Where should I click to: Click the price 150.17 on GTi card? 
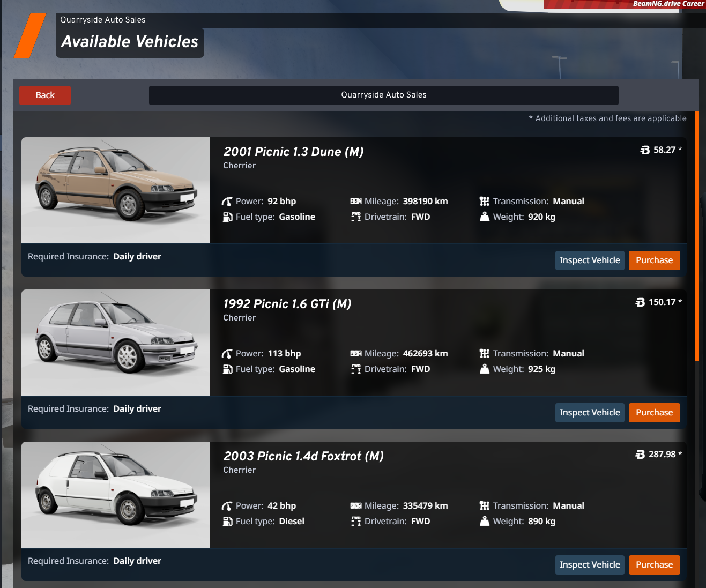pyautogui.click(x=662, y=302)
